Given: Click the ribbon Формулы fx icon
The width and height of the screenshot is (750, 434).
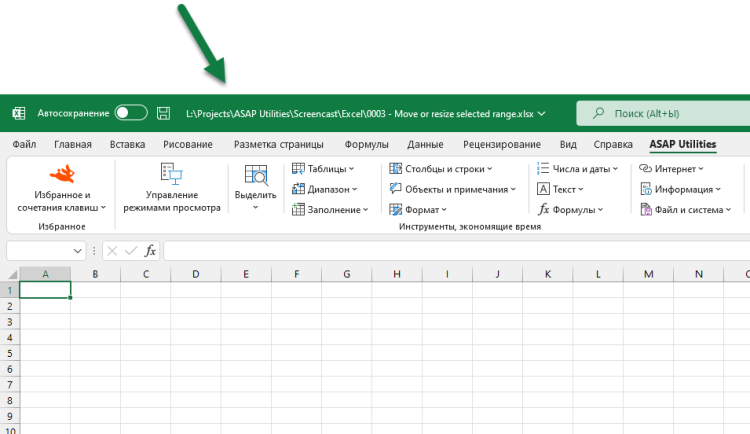Looking at the screenshot, I should [x=543, y=210].
